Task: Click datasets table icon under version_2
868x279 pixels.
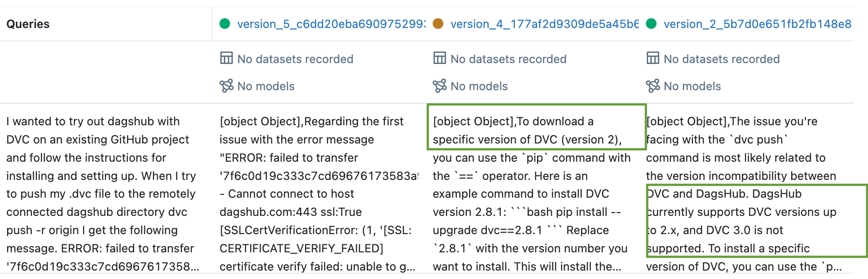Action: coord(653,58)
